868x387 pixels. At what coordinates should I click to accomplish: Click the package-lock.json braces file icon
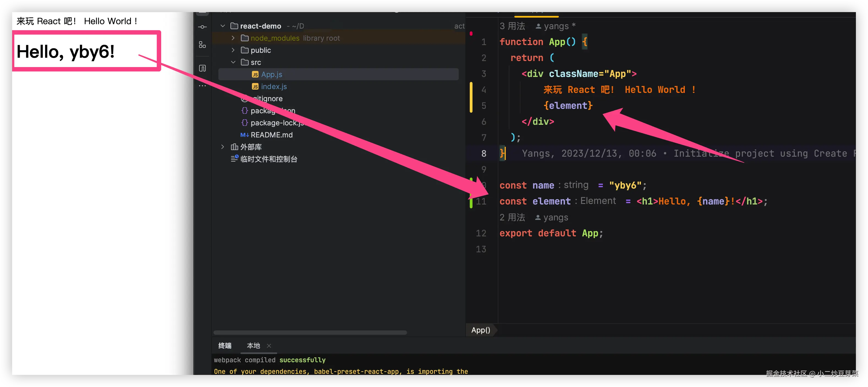245,123
